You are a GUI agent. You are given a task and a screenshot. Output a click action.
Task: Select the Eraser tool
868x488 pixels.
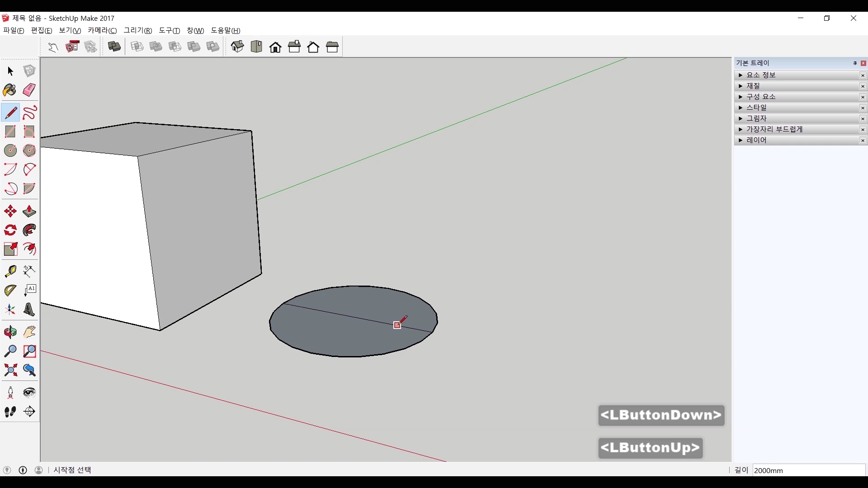[x=29, y=90]
